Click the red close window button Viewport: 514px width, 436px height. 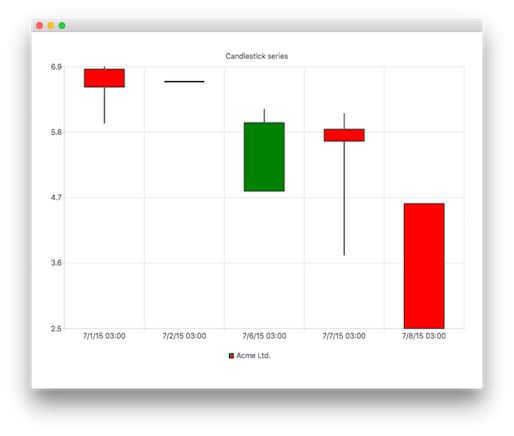point(39,26)
